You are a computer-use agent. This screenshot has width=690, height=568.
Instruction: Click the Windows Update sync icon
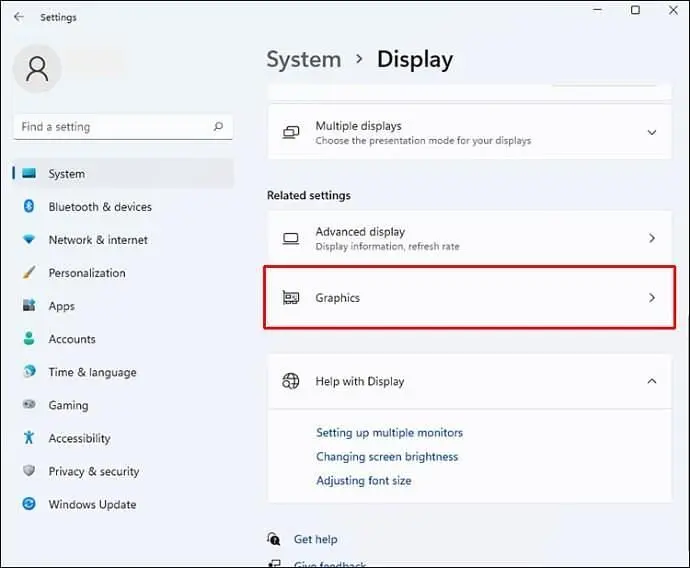pos(29,503)
